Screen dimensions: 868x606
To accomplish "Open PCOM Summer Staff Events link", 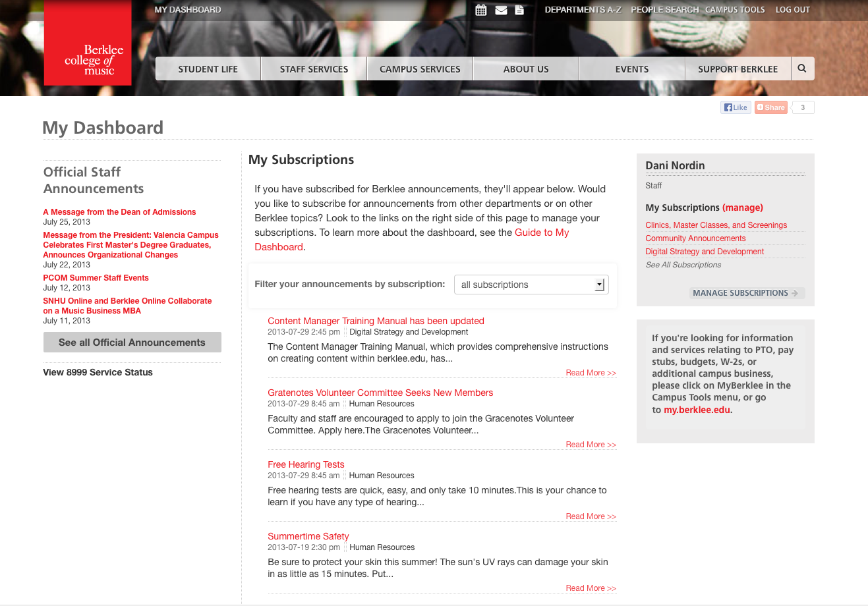I will 96,278.
